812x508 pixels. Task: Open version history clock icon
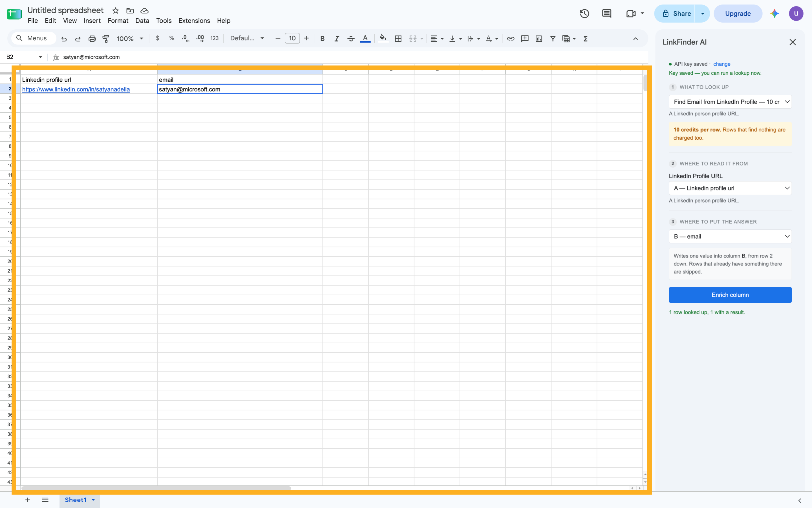tap(584, 14)
